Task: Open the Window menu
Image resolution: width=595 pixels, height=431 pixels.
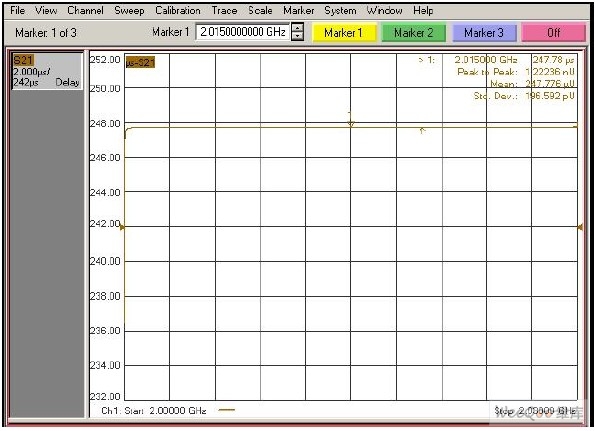Action: pyautogui.click(x=384, y=10)
